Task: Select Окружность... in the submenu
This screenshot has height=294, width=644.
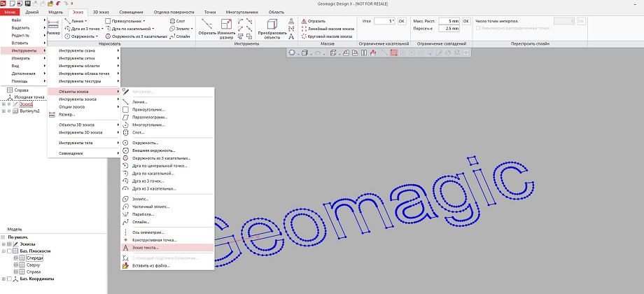Action: [x=167, y=143]
